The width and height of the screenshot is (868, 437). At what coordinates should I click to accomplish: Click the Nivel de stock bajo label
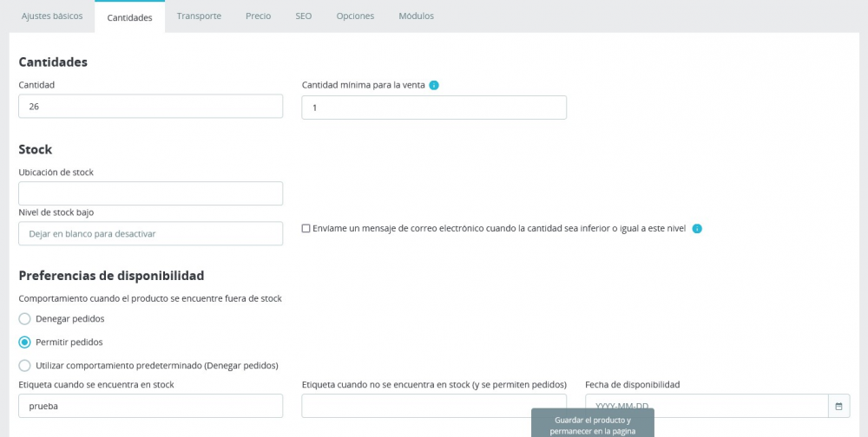(56, 212)
